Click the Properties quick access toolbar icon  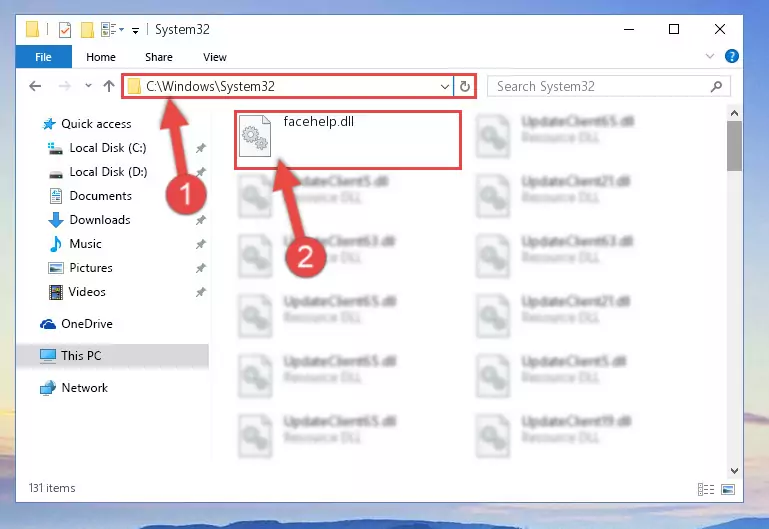[x=64, y=30]
